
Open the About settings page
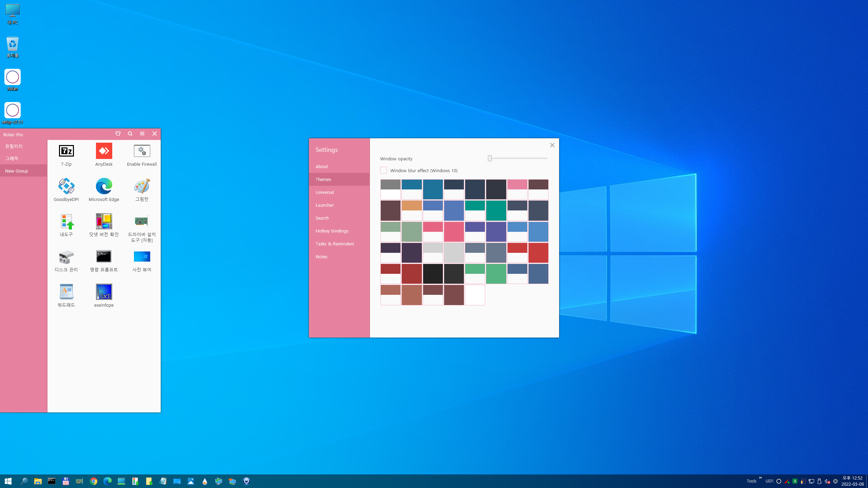tap(339, 166)
